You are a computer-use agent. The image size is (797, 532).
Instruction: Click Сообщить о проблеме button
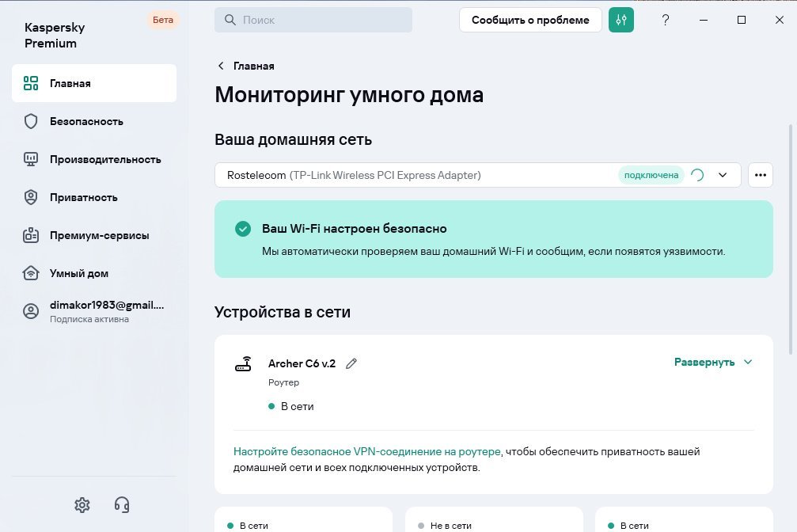530,20
